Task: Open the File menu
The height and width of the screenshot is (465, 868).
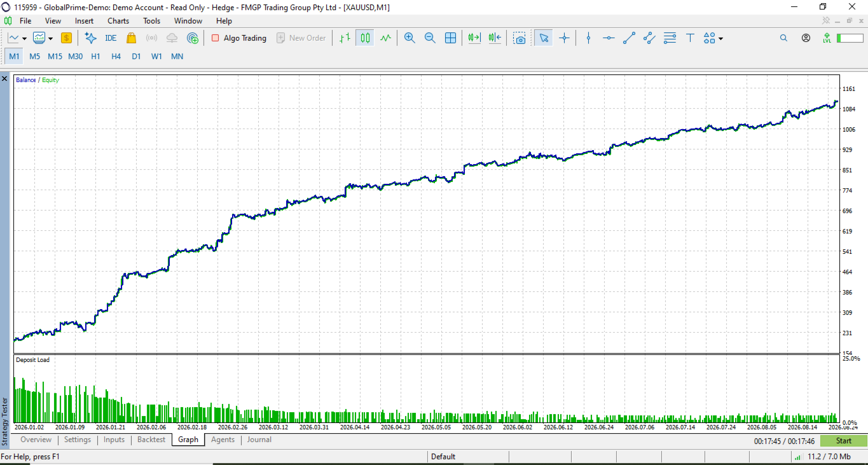Action: 25,21
